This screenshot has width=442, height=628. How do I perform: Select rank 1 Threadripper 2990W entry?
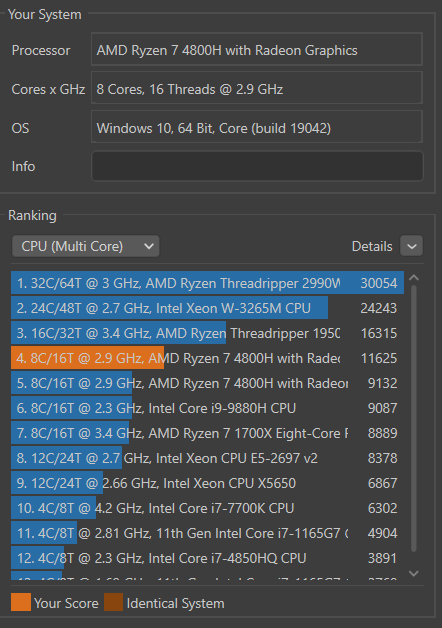[x=207, y=283]
